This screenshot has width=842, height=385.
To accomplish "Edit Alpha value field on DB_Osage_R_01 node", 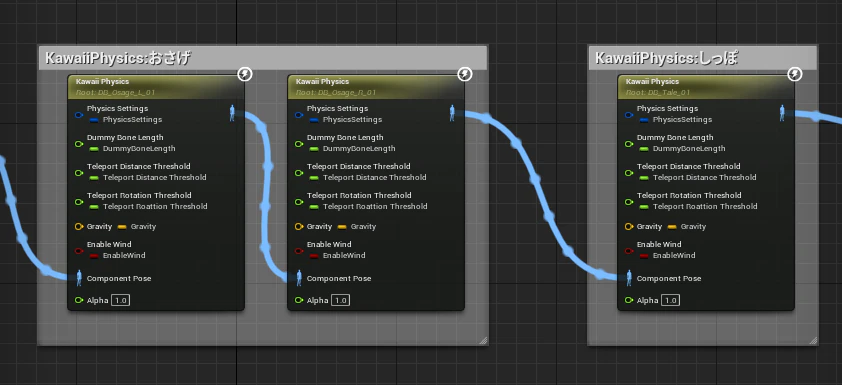I will pyautogui.click(x=341, y=300).
